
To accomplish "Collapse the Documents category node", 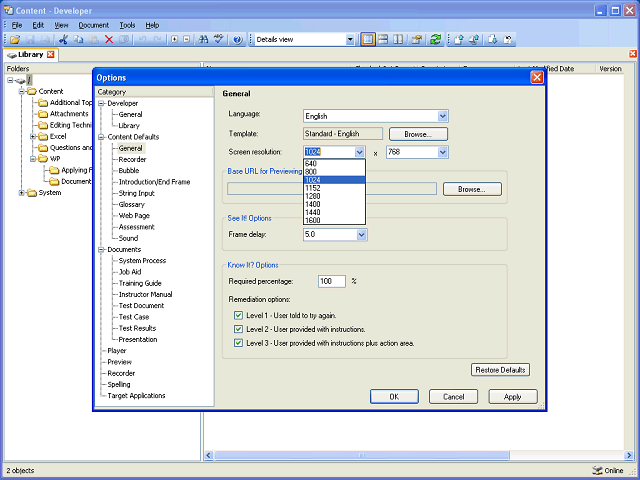I will click(x=102, y=249).
